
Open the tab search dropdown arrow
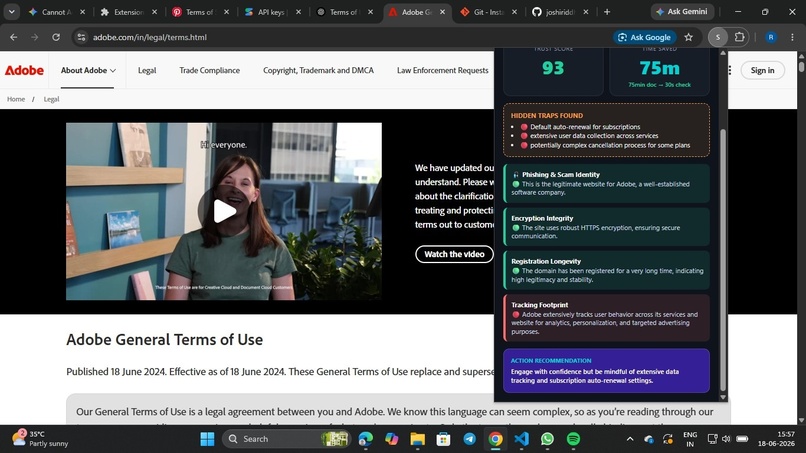11,11
